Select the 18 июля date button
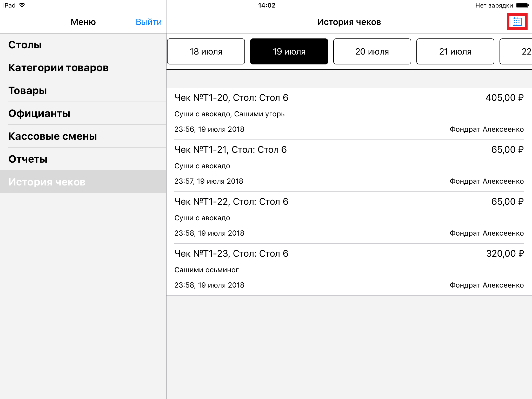The height and width of the screenshot is (399, 532). [206, 51]
